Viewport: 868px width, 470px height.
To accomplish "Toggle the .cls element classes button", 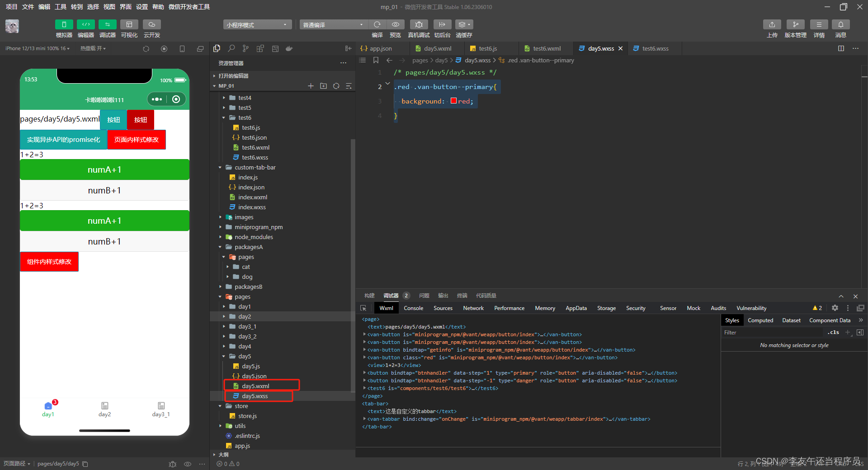I will (833, 333).
